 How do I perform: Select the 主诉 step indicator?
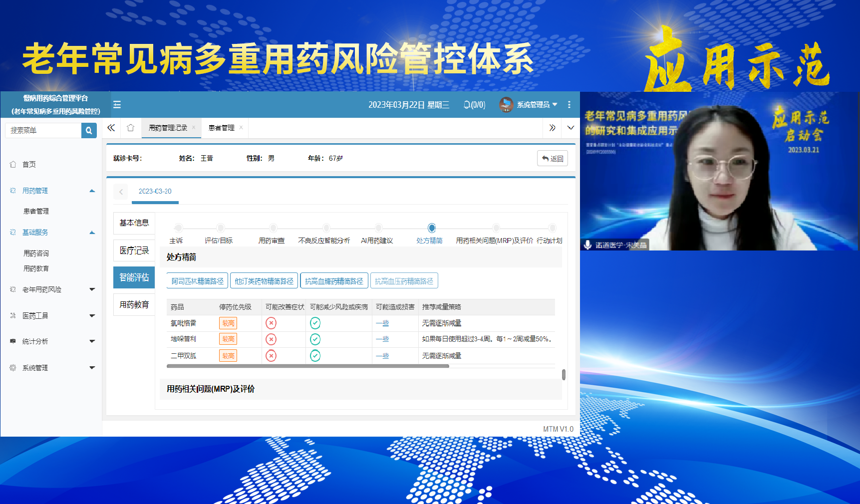click(178, 228)
